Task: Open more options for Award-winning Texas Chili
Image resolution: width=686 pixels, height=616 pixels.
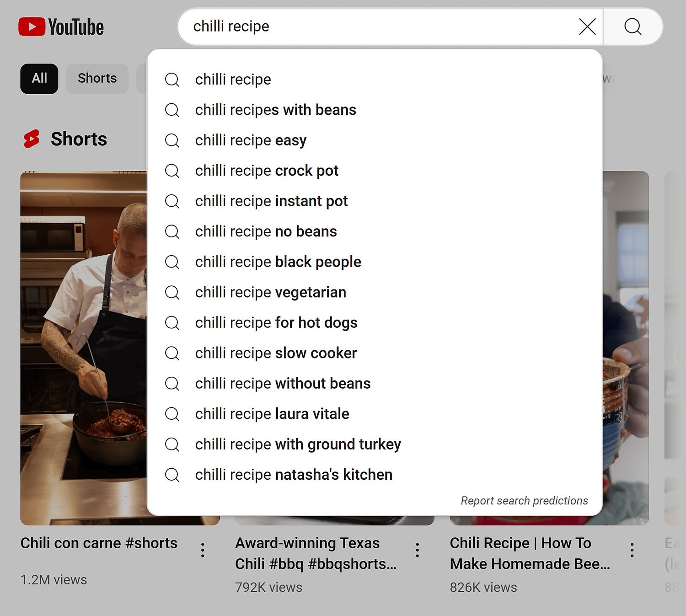Action: click(417, 550)
